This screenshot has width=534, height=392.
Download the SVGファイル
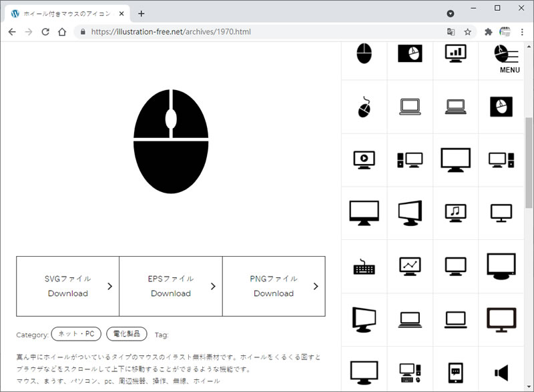[68, 286]
